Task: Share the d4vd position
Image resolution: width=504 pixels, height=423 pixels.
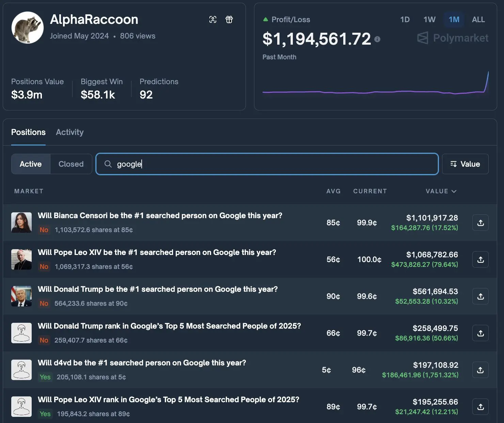Action: coord(481,370)
